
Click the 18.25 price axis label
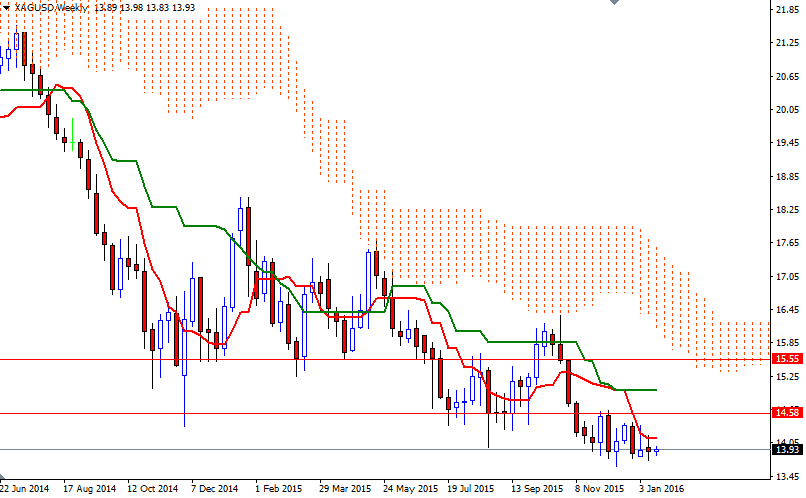787,210
